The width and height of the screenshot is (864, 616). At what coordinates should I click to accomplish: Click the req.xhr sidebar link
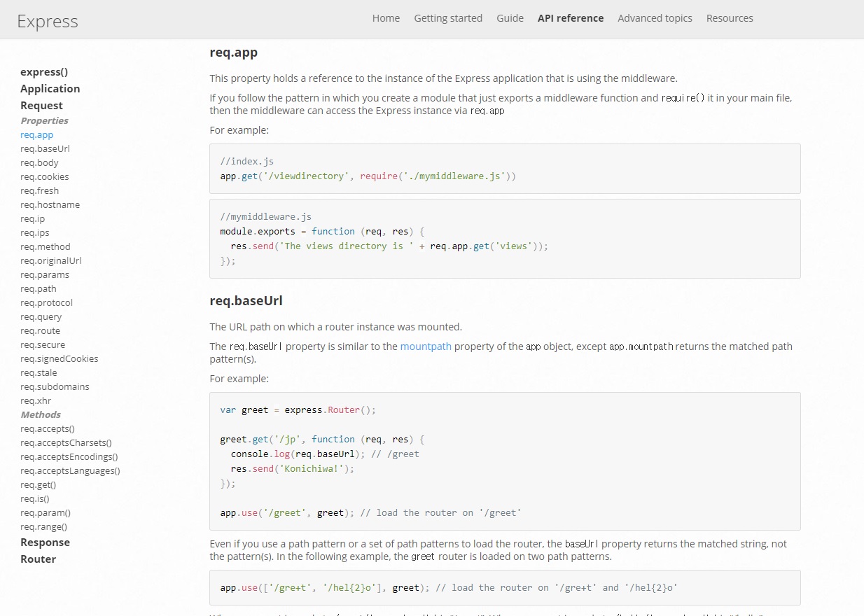(x=36, y=400)
